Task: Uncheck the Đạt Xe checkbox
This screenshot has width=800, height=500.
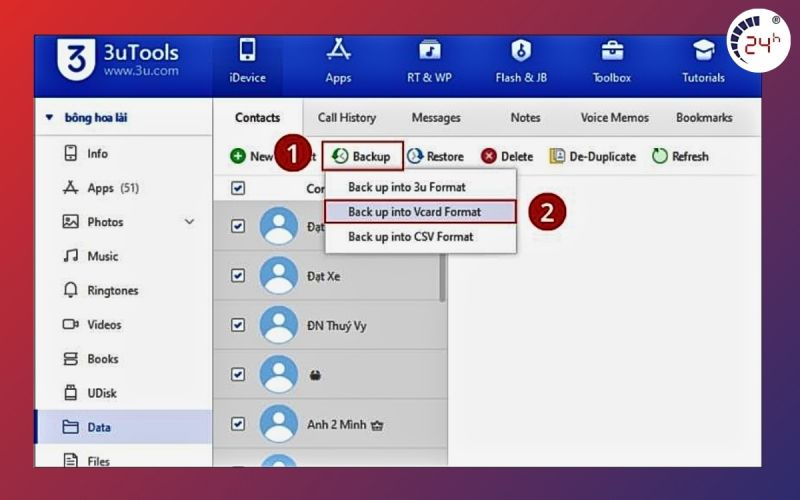Action: pos(238,276)
